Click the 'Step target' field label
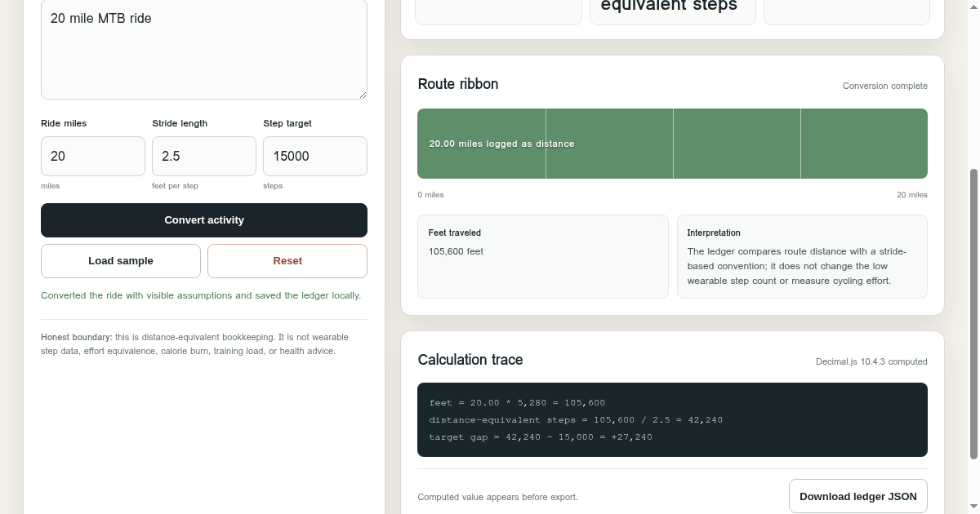The image size is (980, 514). coord(287,123)
